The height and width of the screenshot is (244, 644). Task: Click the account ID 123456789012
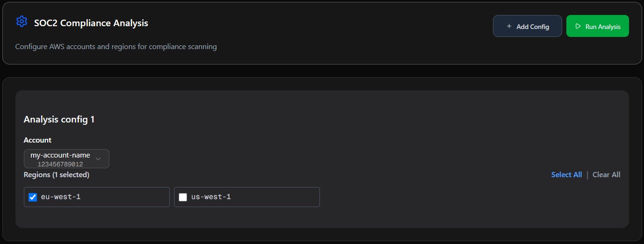point(60,165)
